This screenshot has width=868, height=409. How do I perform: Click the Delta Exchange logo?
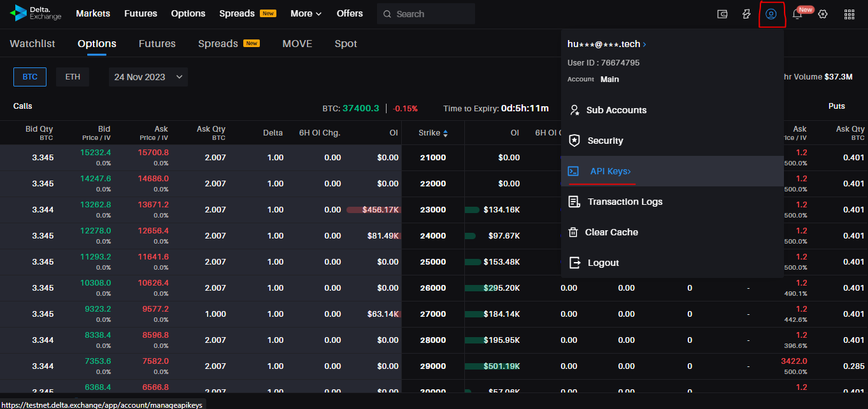(x=36, y=13)
